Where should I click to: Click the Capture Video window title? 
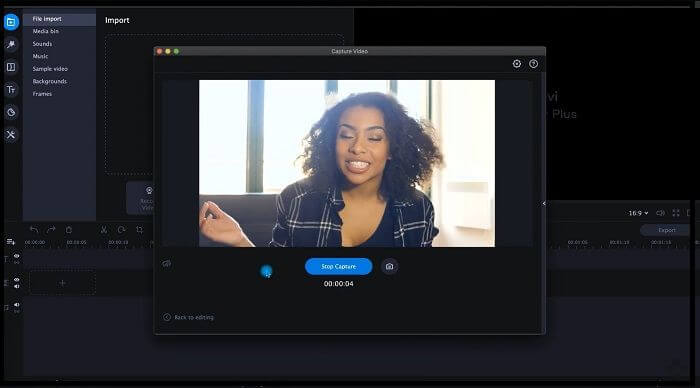click(350, 51)
